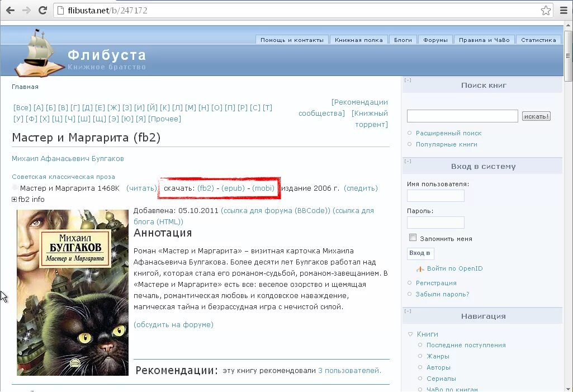Open the Блоги tab
The width and height of the screenshot is (573, 392).
coord(403,40)
